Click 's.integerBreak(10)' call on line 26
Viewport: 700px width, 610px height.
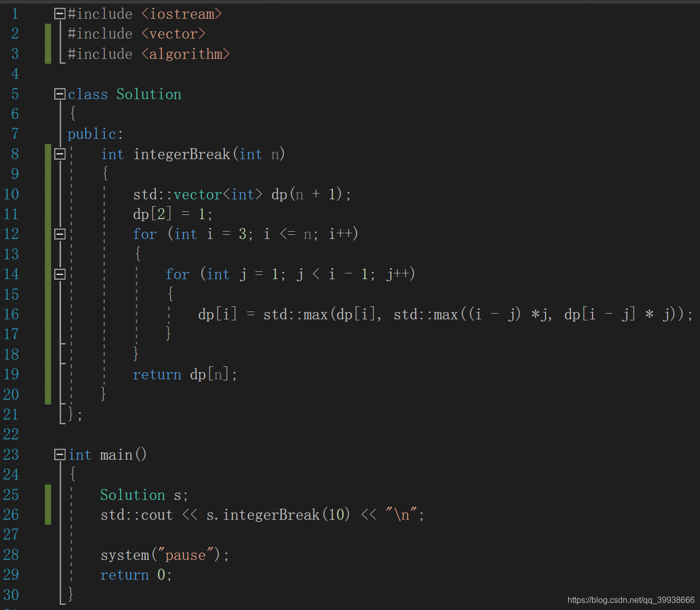point(278,515)
